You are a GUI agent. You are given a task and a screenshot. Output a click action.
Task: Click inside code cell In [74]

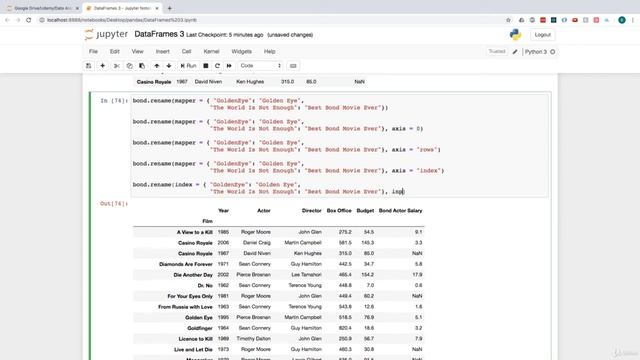(x=340, y=146)
